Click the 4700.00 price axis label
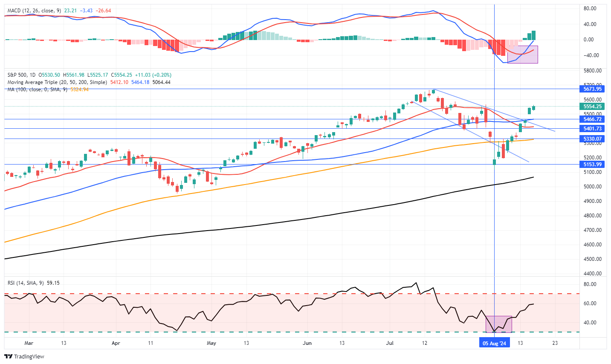 pos(593,230)
